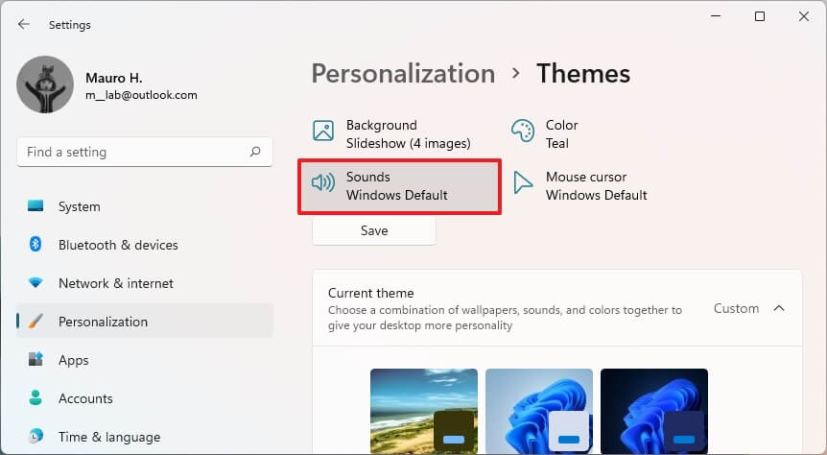The width and height of the screenshot is (827, 455).
Task: Click the Accounts person icon
Action: (x=35, y=398)
